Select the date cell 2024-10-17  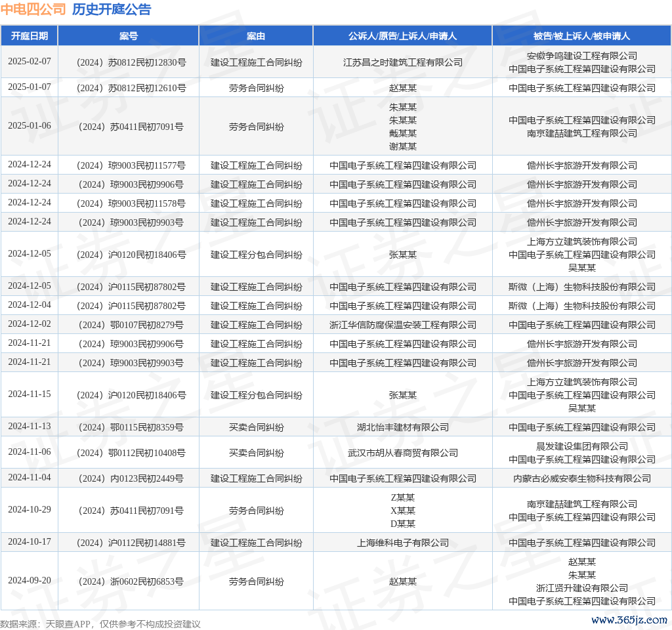tap(29, 541)
